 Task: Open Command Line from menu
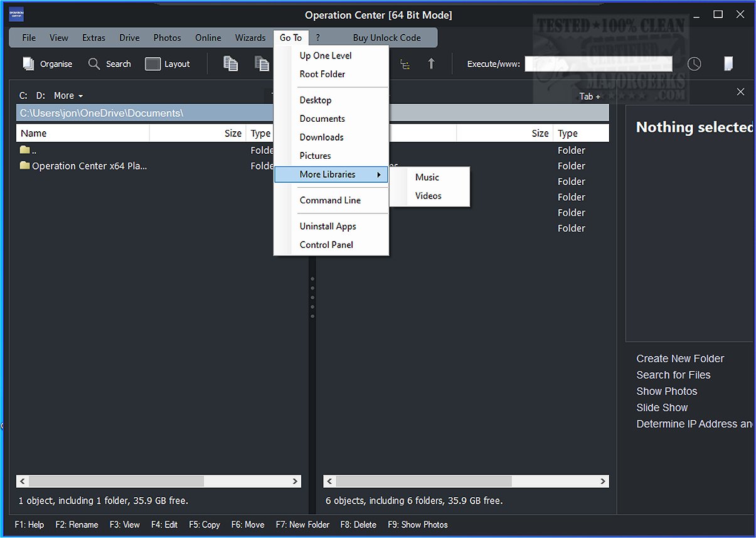331,200
